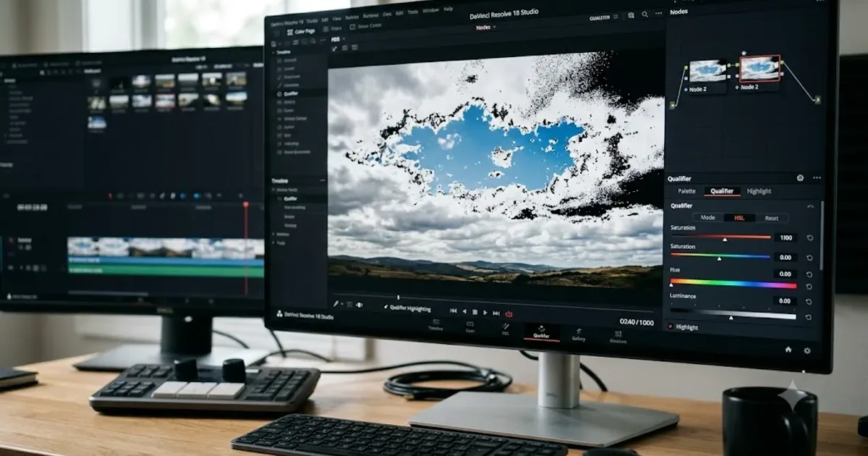Image resolution: width=868 pixels, height=456 pixels.
Task: Click the Nodes panel title at top right
Action: (x=679, y=12)
